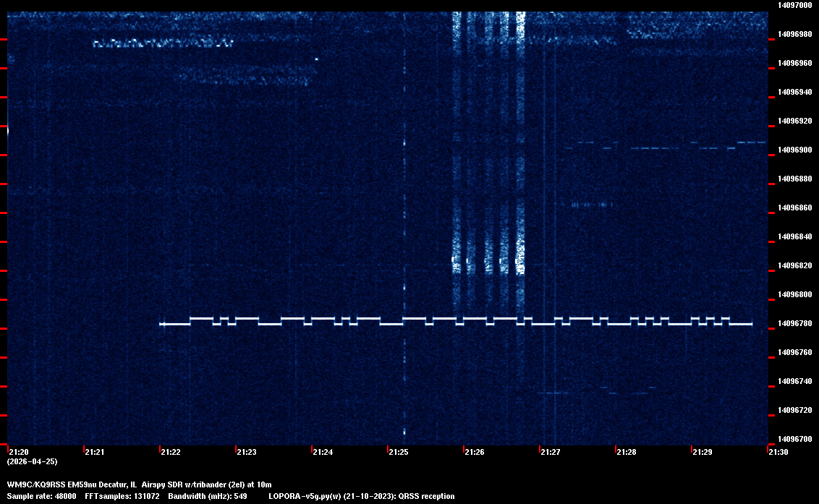Click the 21:20 time axis label
The width and height of the screenshot is (819, 504).
(x=18, y=452)
